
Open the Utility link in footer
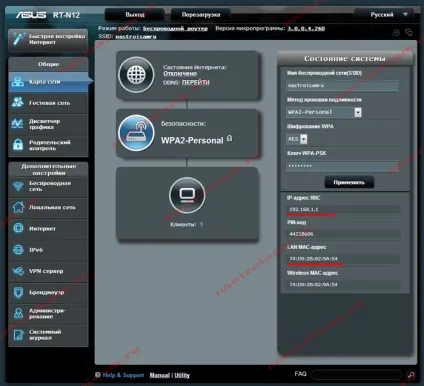tap(182, 375)
